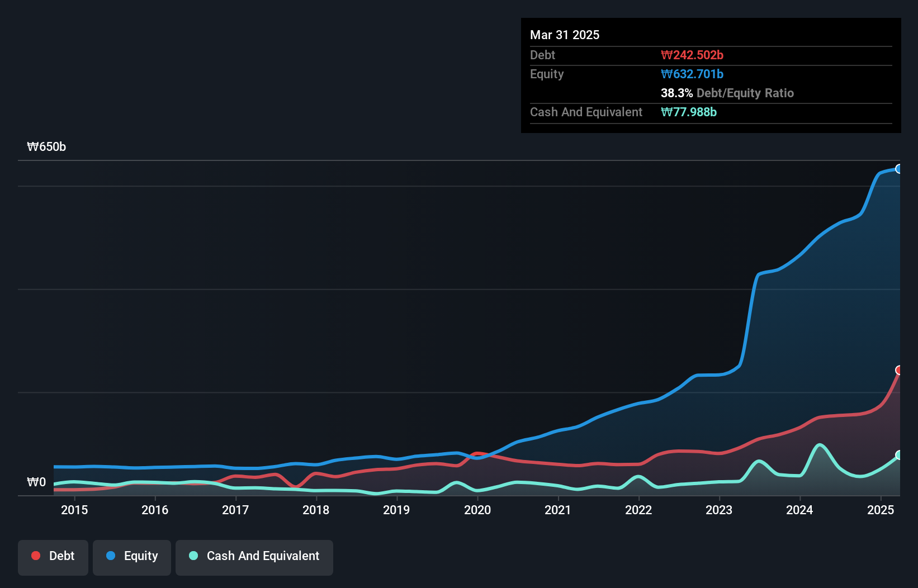Click the blue Equity endpoint marker
The image size is (918, 588).
tap(899, 169)
